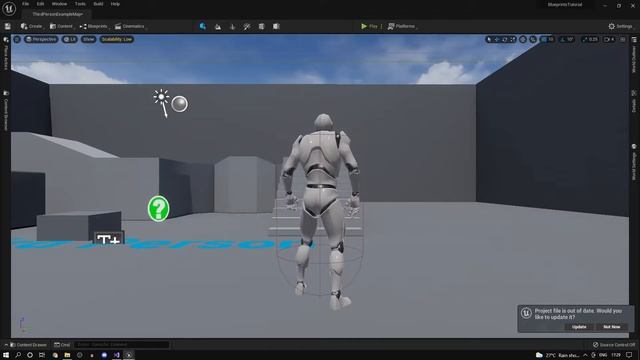This screenshot has width=640, height=360.
Task: Open the Perspective view mode dropdown
Action: [x=41, y=40]
